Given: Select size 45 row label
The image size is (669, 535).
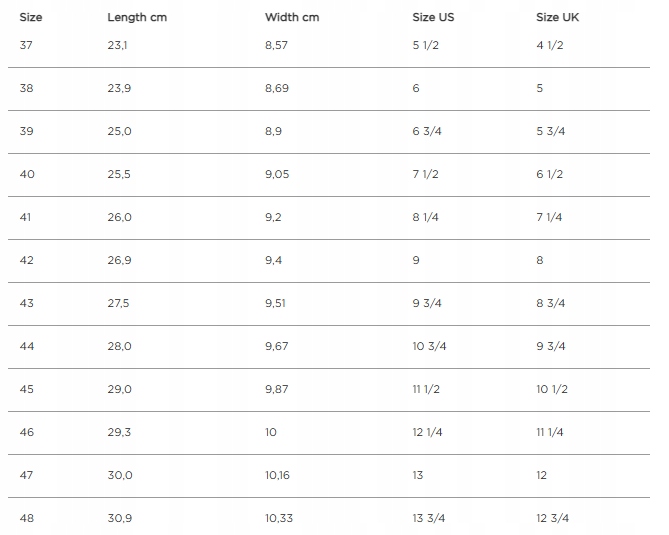Looking at the screenshot, I should (x=27, y=389).
